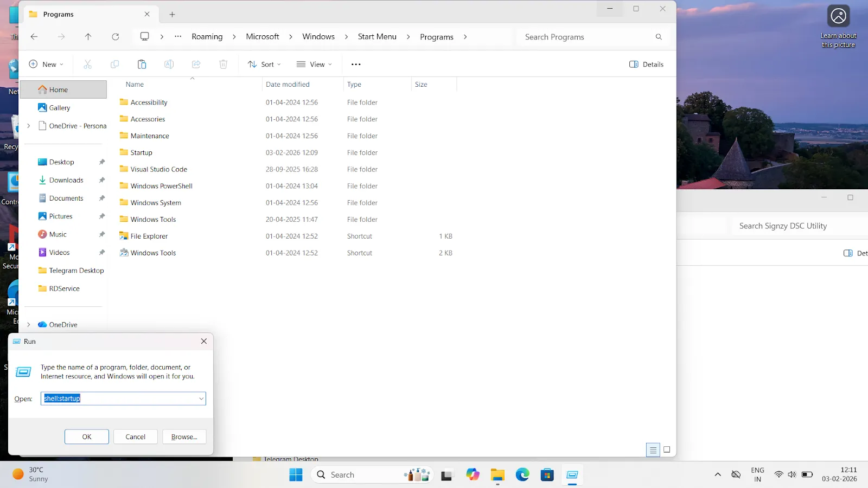Expand chevron after Programs in address bar
The width and height of the screenshot is (868, 488).
click(x=465, y=37)
